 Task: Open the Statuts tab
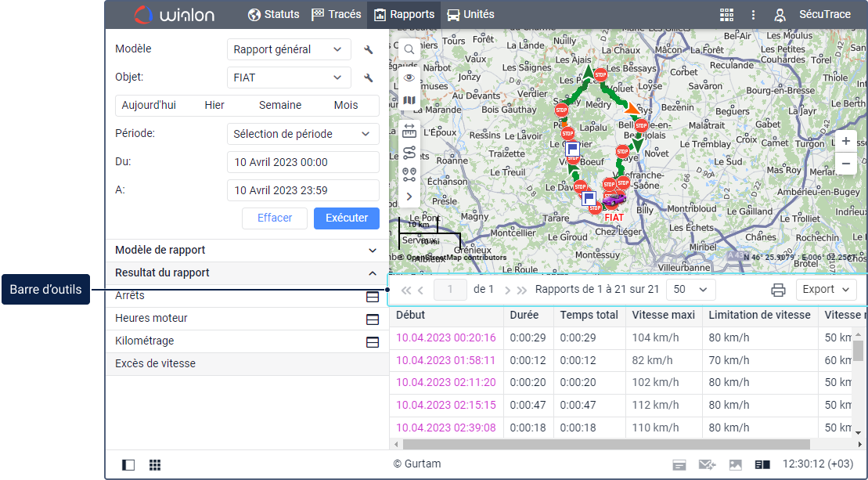[x=273, y=14]
